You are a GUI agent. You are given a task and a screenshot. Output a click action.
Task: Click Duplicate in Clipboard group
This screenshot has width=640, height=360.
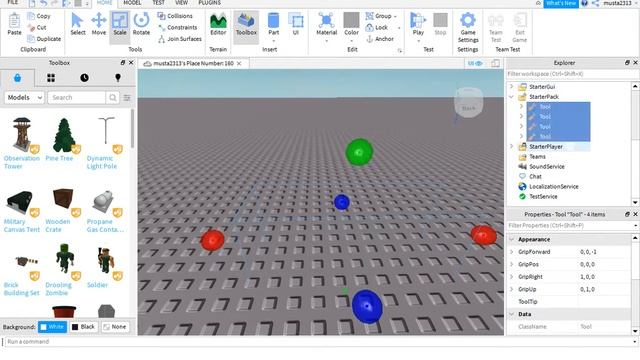[44, 39]
